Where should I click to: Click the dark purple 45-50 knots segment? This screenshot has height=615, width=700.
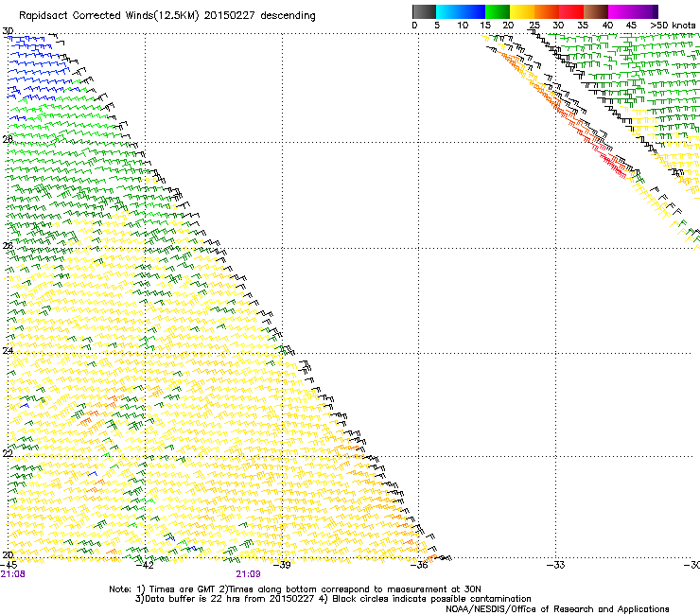click(645, 11)
